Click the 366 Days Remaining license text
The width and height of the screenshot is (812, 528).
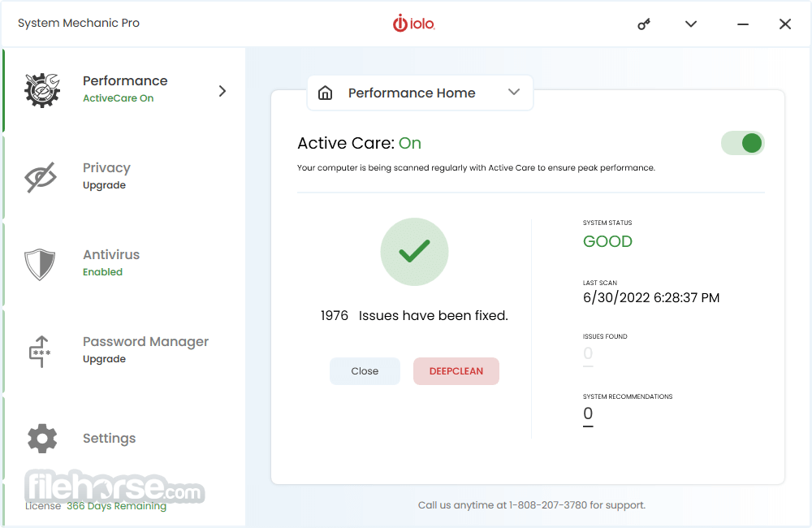tap(116, 506)
